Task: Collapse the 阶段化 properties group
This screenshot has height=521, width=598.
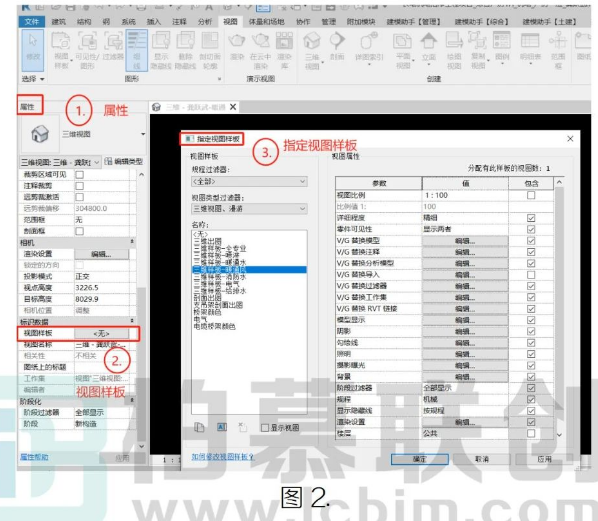Action: [x=132, y=400]
